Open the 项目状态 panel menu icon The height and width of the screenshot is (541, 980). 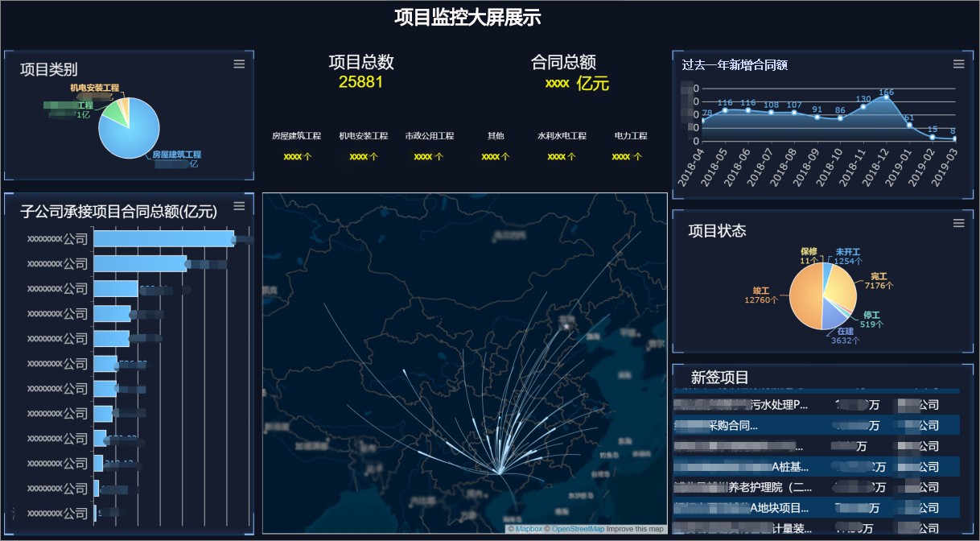click(958, 223)
